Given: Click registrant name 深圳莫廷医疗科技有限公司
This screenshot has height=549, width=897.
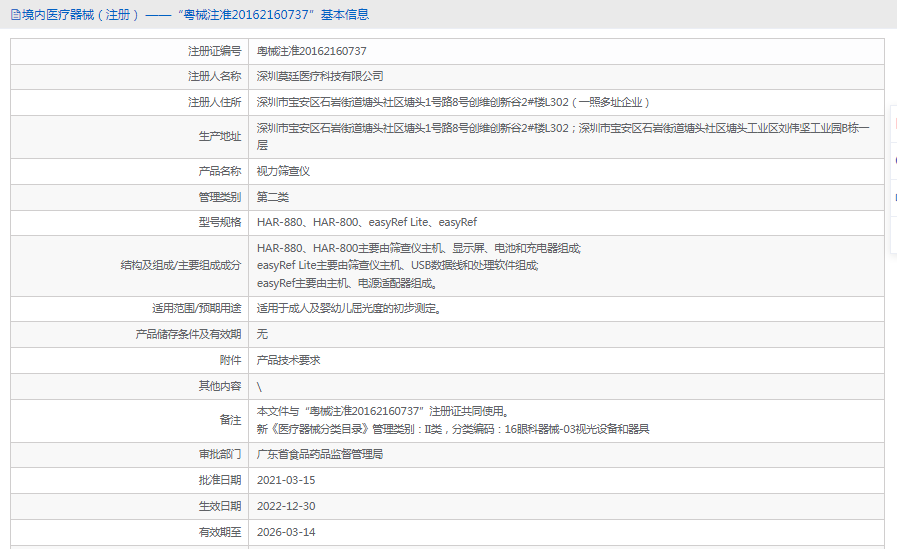Looking at the screenshot, I should tap(320, 76).
